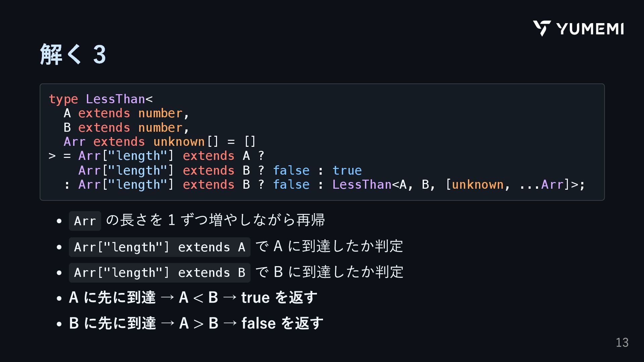
Task: Click "...Arr" spread in the last code line
Action: pyautogui.click(x=541, y=185)
